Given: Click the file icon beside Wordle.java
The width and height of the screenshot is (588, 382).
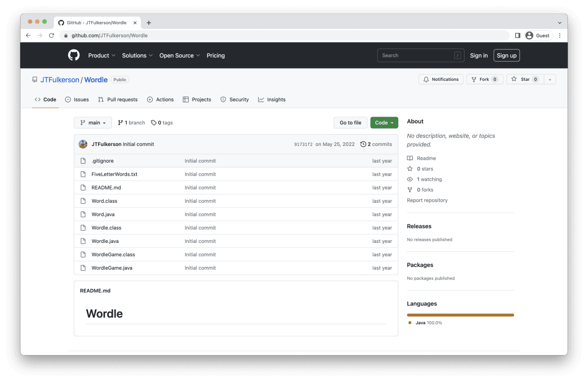Looking at the screenshot, I should (83, 241).
